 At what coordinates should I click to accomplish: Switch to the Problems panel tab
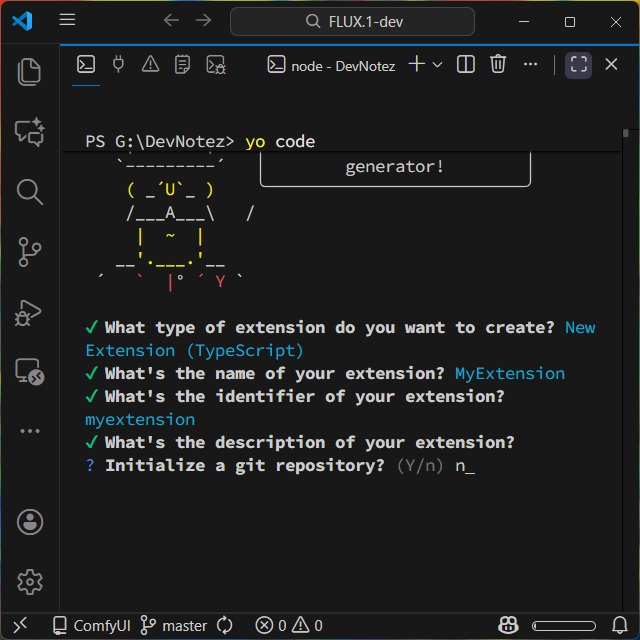tap(150, 65)
